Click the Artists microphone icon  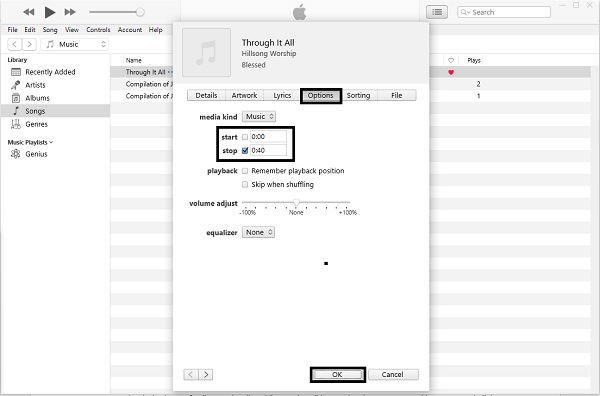tap(16, 85)
